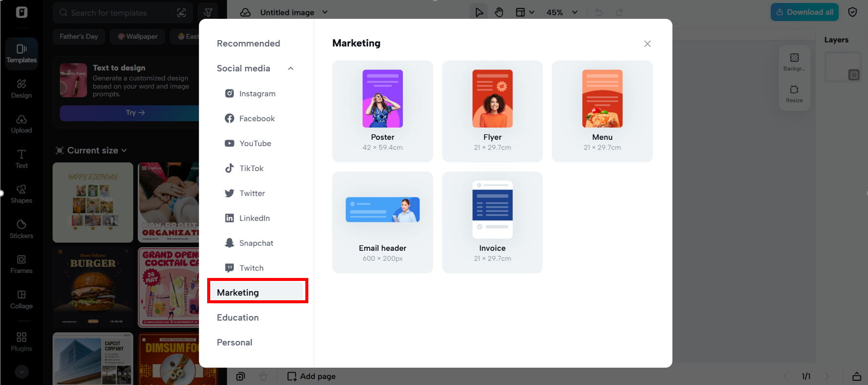The image size is (868, 385).
Task: Open the Collage tool in sidebar
Action: [x=21, y=299]
